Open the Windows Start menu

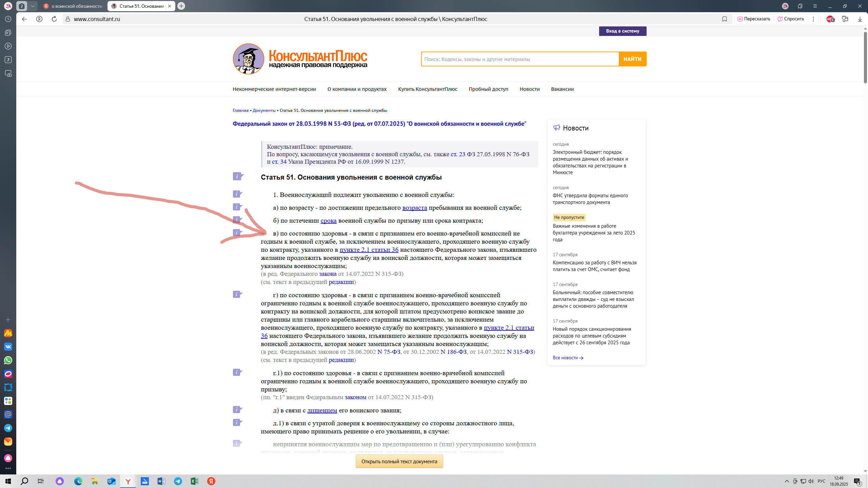tap(8, 481)
